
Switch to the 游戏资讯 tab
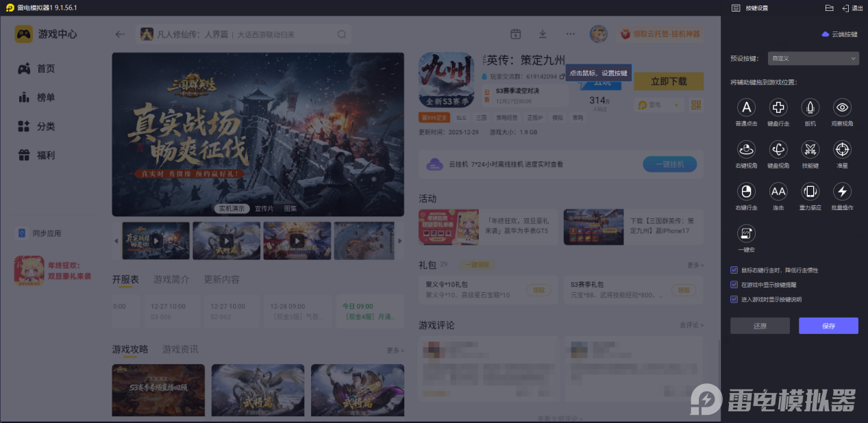pyautogui.click(x=180, y=349)
